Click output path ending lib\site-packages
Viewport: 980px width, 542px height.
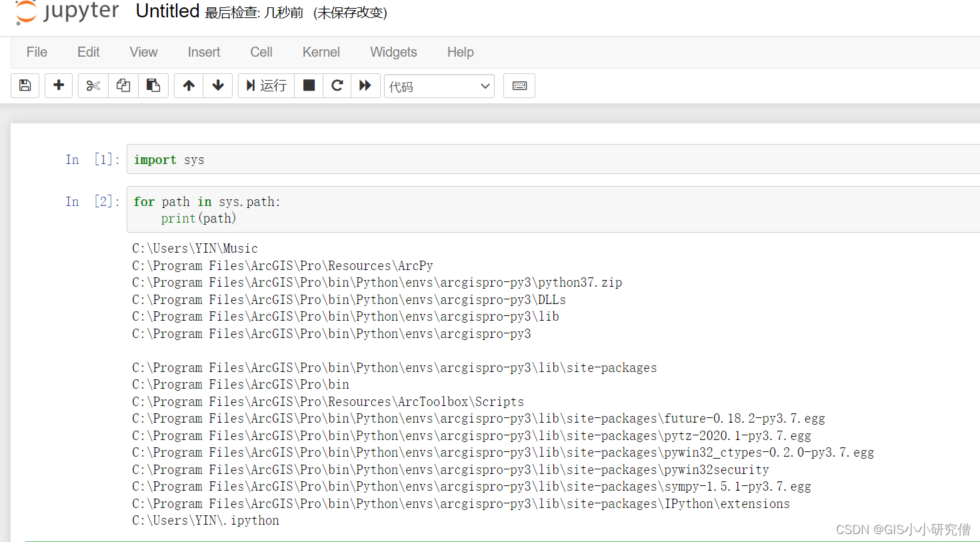[394, 368]
